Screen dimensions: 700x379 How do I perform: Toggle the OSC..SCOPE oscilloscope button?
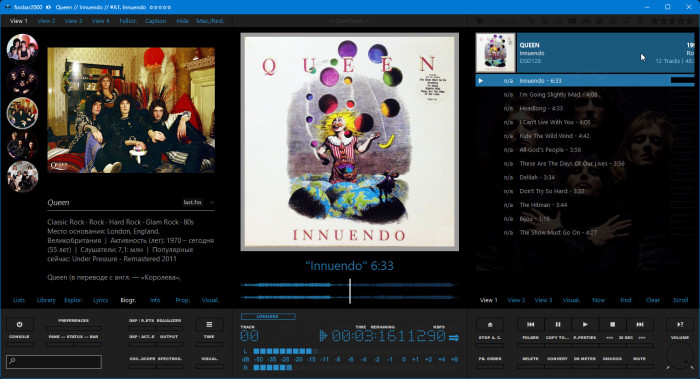coord(142,358)
